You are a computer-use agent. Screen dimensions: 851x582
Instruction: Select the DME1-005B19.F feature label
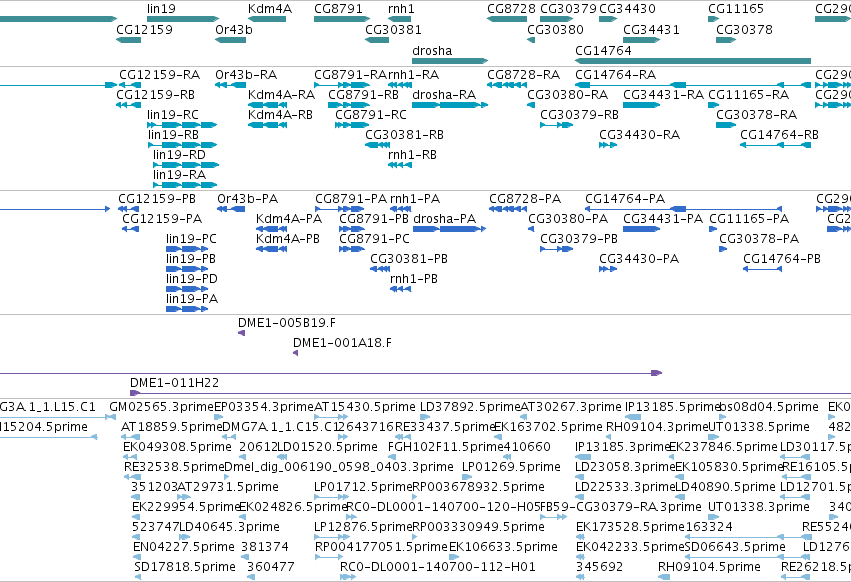(287, 322)
